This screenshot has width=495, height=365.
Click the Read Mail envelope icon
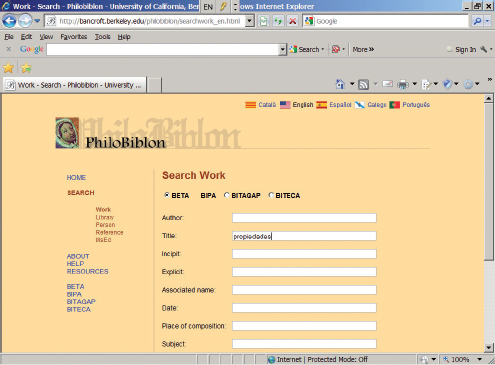387,84
